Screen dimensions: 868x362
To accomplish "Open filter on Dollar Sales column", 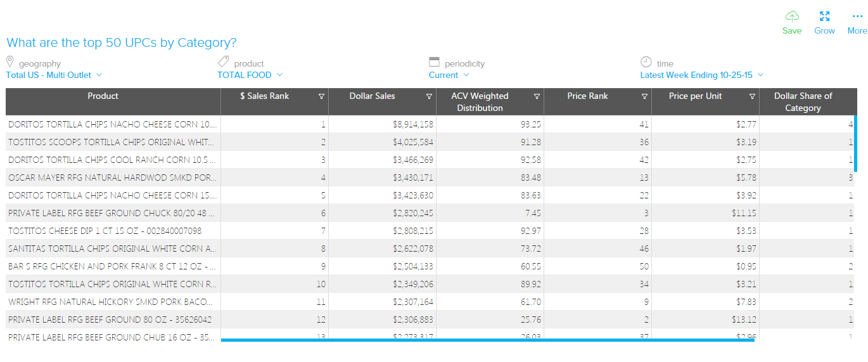I will click(x=429, y=97).
